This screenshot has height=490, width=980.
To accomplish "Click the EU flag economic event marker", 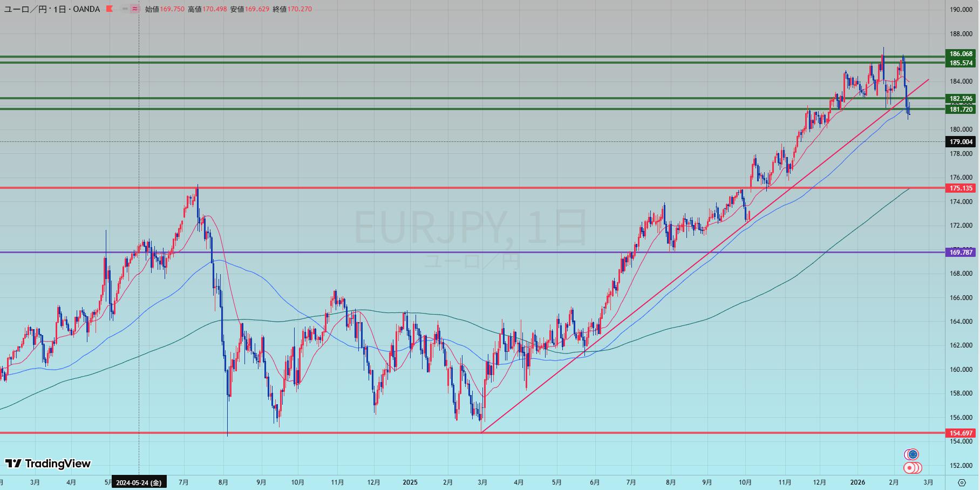I will point(912,454).
